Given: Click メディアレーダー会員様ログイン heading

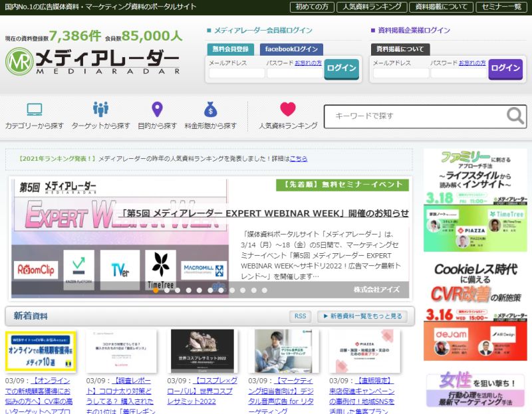Looking at the screenshot, I should pyautogui.click(x=263, y=31).
